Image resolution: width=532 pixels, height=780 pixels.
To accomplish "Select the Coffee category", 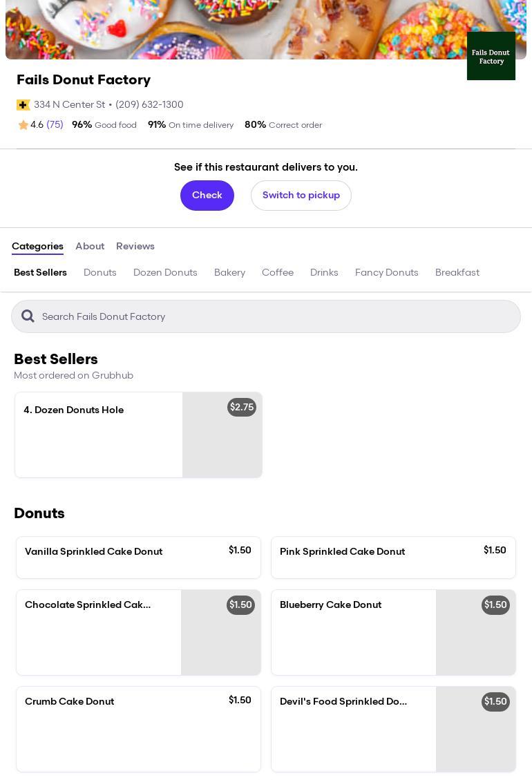I will (278, 273).
